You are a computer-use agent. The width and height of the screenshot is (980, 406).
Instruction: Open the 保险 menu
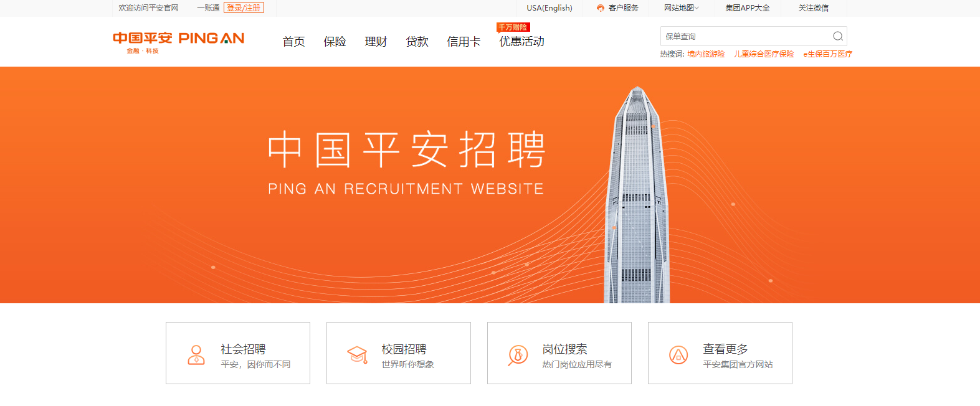click(x=335, y=42)
